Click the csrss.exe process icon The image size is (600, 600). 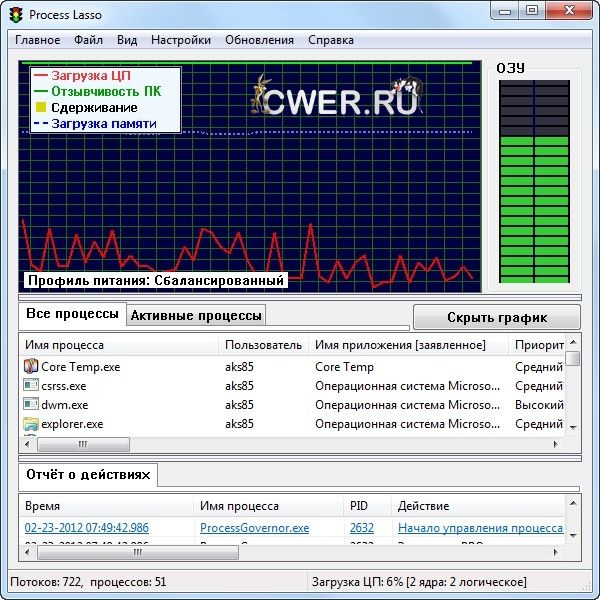click(x=31, y=385)
